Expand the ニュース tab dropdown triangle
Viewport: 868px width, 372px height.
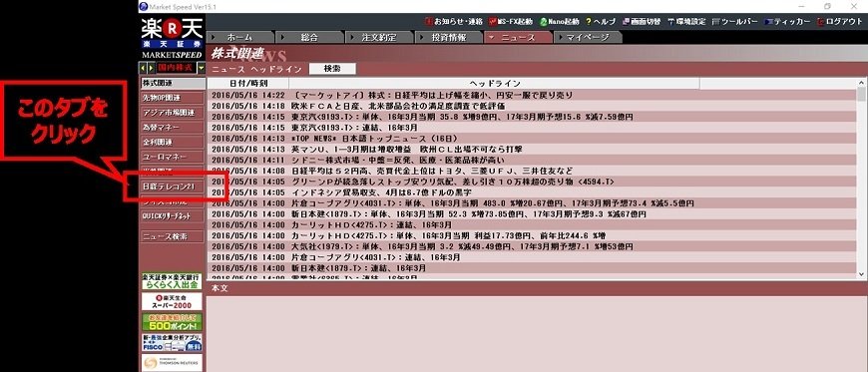coord(492,38)
